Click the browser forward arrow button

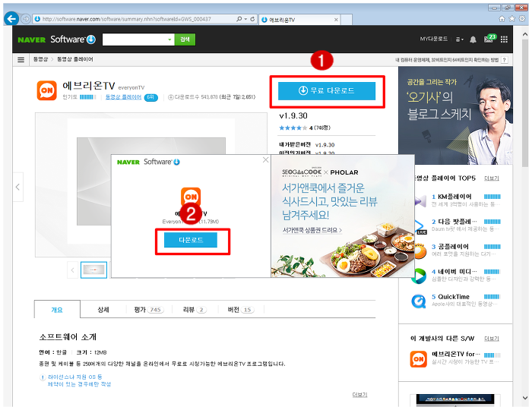(26, 19)
